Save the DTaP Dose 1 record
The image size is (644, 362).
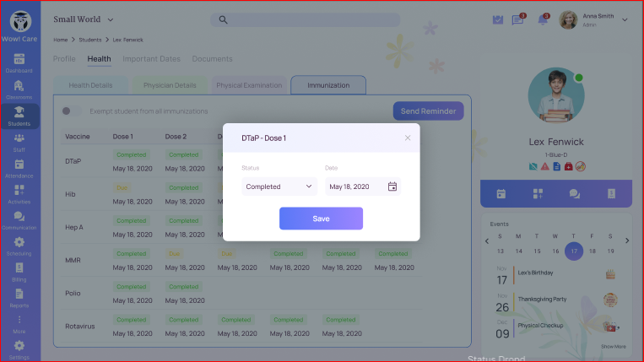click(321, 219)
